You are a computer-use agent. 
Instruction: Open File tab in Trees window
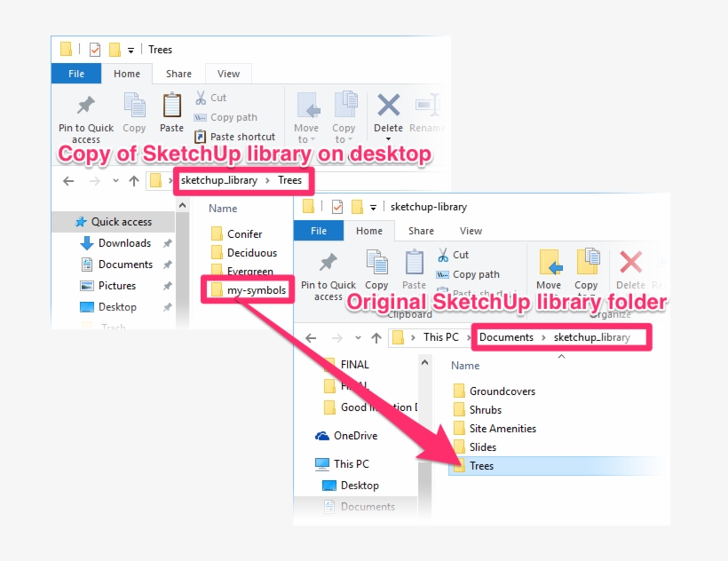click(76, 74)
